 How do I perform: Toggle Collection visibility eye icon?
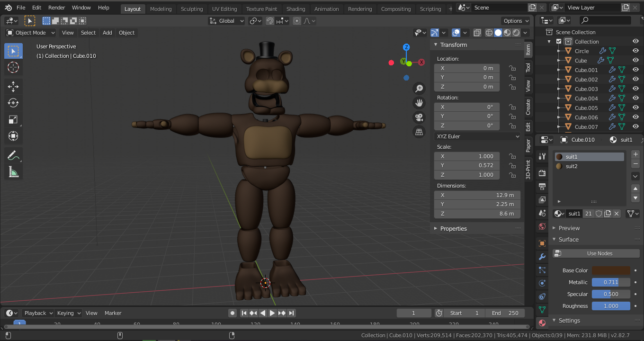pyautogui.click(x=636, y=41)
